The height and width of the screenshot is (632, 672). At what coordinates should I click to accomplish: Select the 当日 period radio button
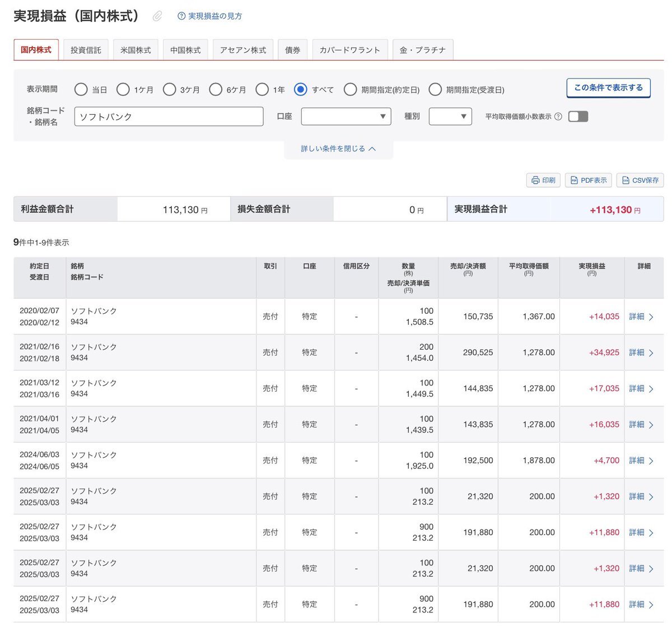pos(81,90)
